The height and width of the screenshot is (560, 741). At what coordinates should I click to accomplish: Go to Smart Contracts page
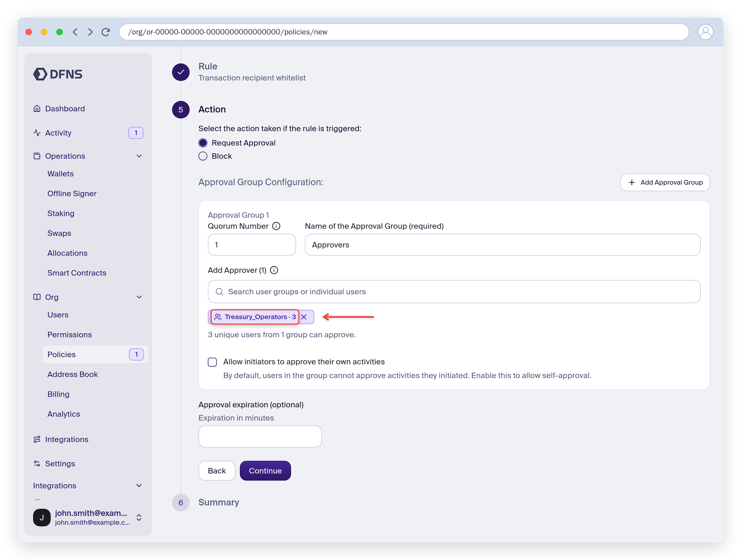click(77, 273)
